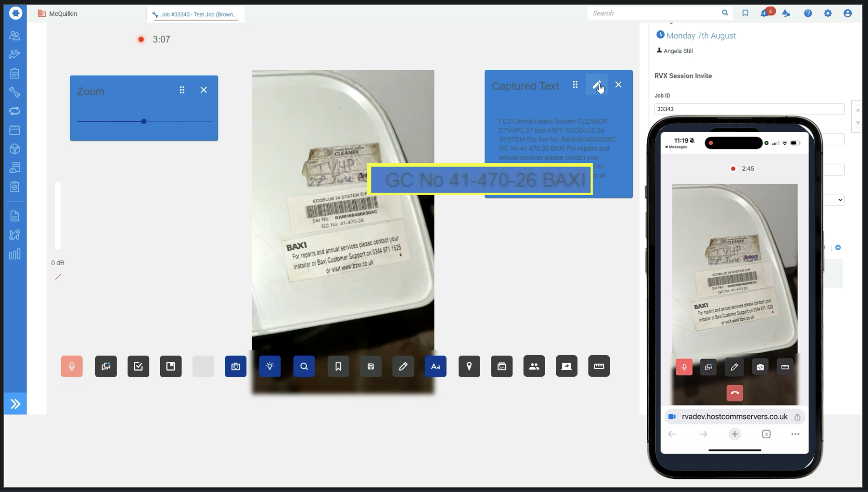The image size is (868, 492).
Task: Toggle the text capture (Aa) tool
Action: click(x=435, y=366)
